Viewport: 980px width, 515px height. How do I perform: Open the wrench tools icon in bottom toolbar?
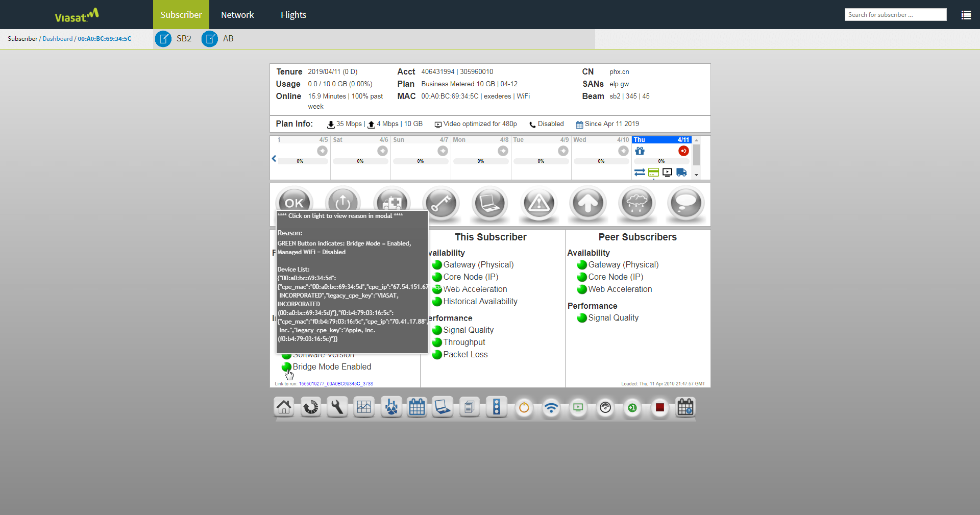point(337,407)
